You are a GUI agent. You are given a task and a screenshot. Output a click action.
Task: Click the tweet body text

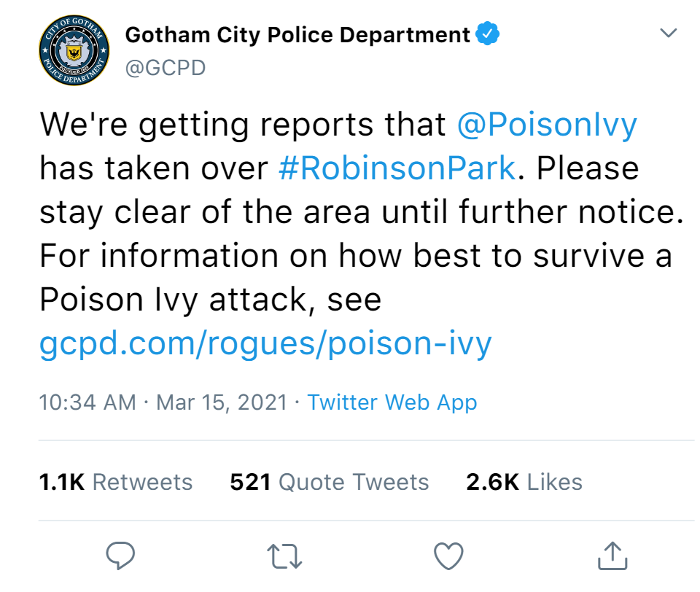pyautogui.click(x=362, y=234)
